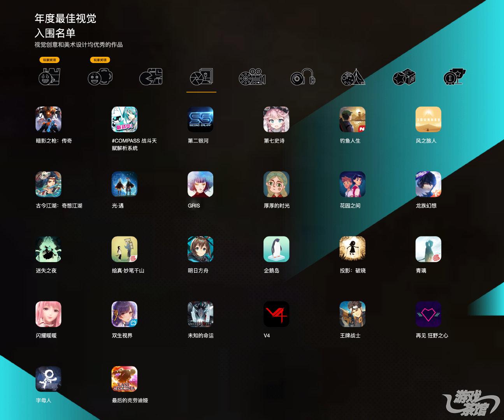The width and height of the screenshot is (504, 420).
Task: Select the star dice category icon
Action: coord(404,77)
